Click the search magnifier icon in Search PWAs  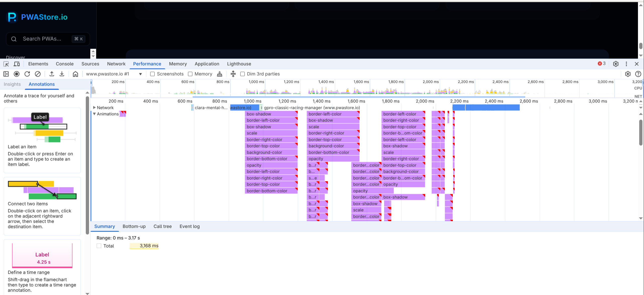[14, 39]
